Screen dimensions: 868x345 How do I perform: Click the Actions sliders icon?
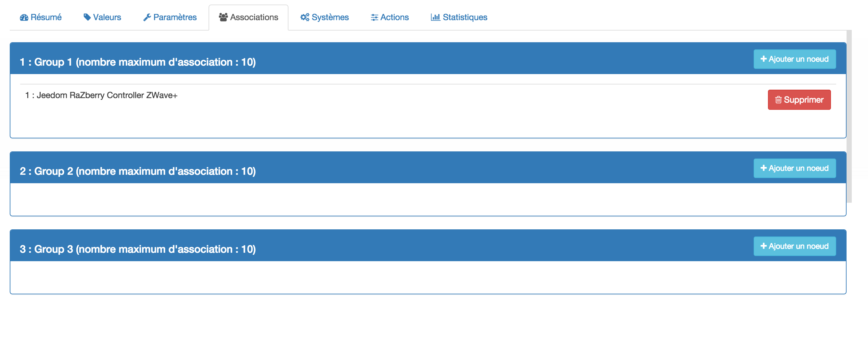pos(374,18)
